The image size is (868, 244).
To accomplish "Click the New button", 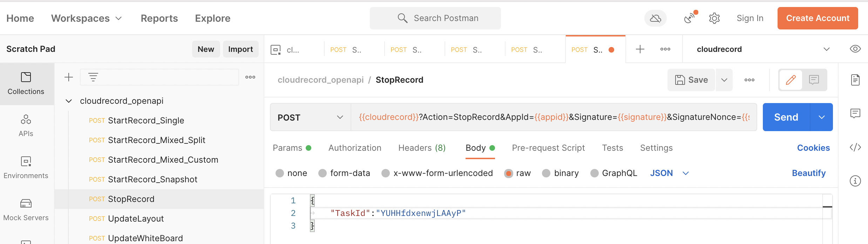I will pyautogui.click(x=206, y=49).
